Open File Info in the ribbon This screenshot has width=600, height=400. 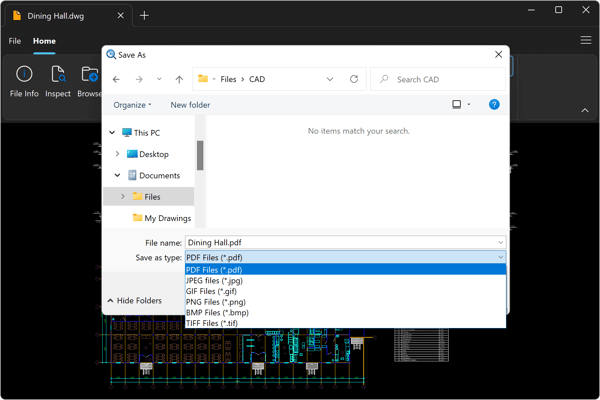pyautogui.click(x=24, y=82)
